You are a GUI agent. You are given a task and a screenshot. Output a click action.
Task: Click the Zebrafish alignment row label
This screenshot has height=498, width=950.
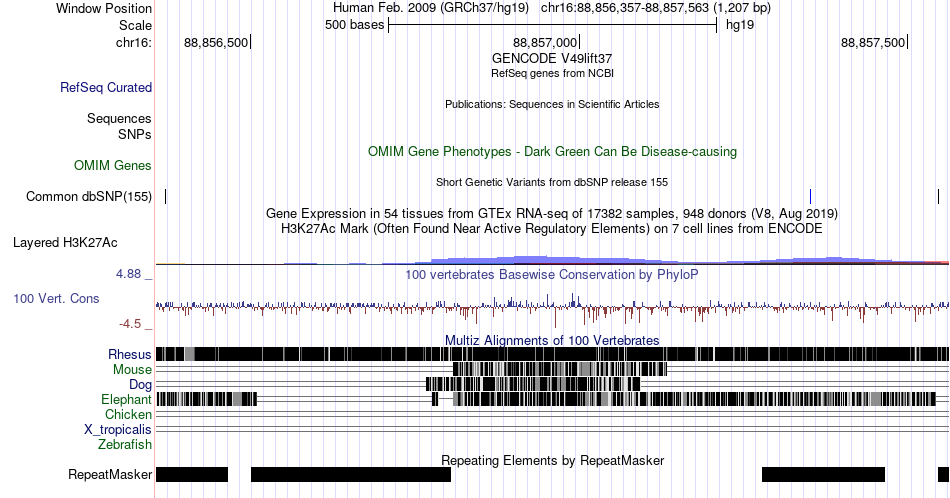pos(125,444)
